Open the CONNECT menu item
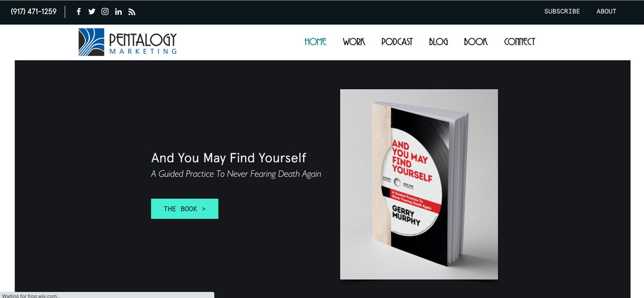 (519, 41)
